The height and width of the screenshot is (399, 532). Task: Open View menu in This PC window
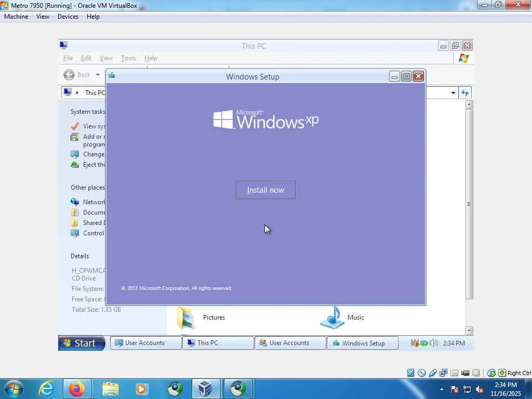click(106, 58)
